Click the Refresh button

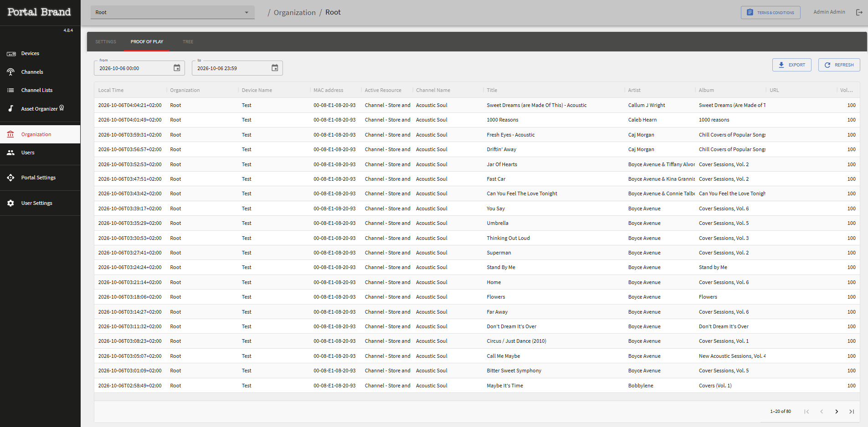[x=839, y=65]
